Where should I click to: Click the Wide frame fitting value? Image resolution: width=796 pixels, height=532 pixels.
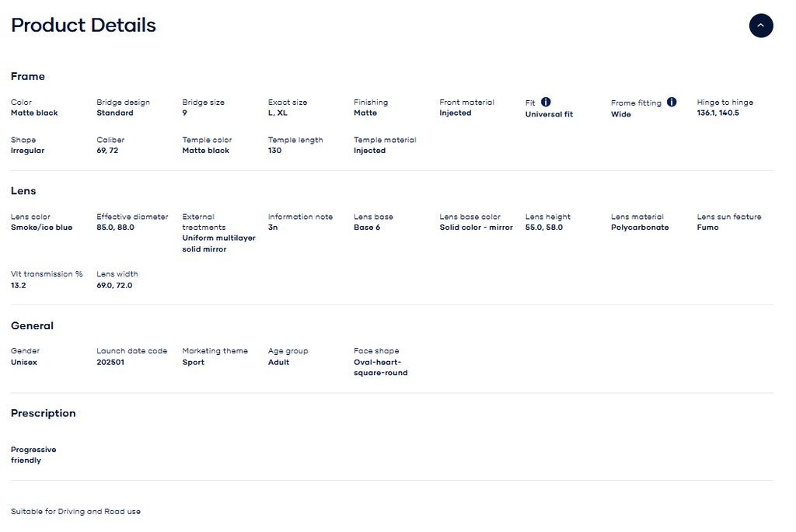click(620, 115)
